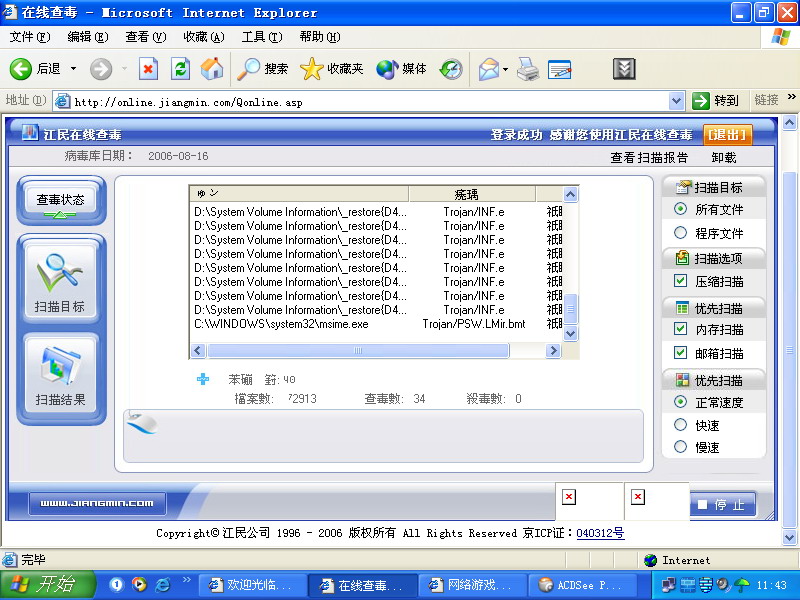Screen dimensions: 800x600
Task: Click the download arrow toolbar icon
Action: [x=624, y=69]
